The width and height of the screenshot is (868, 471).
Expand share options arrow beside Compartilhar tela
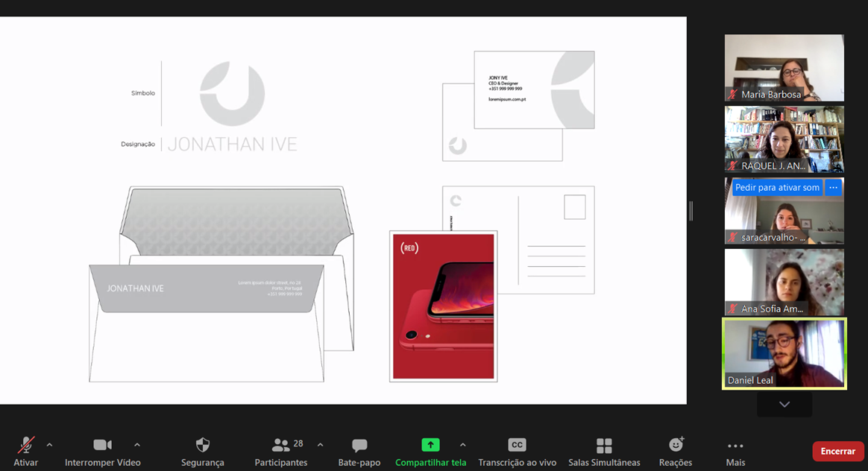click(x=463, y=444)
